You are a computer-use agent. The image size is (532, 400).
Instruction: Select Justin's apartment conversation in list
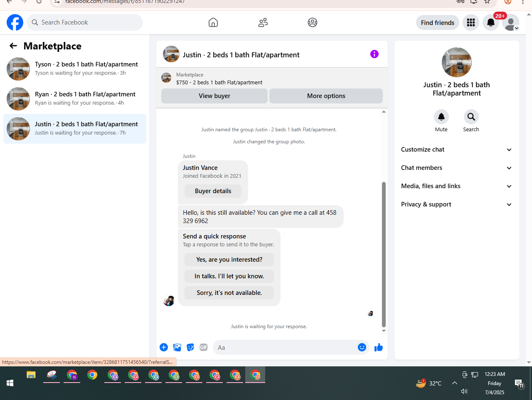pos(75,129)
